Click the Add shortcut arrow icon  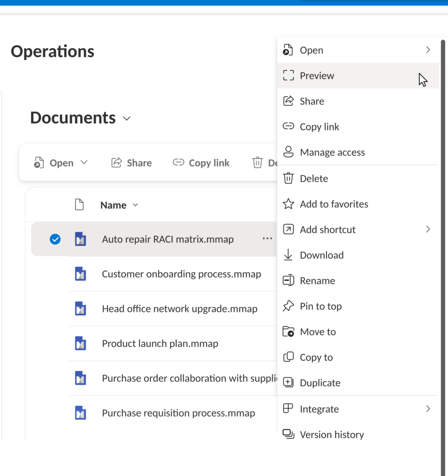pyautogui.click(x=288, y=229)
